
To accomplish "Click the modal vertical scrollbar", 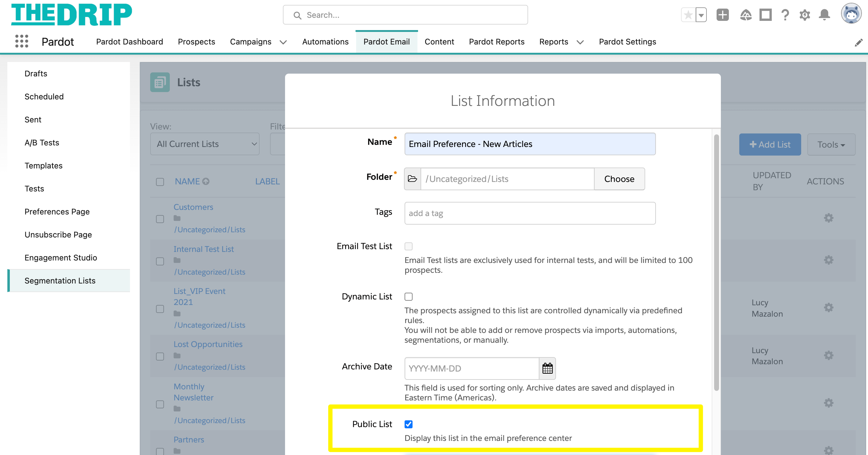I will tap(716, 262).
